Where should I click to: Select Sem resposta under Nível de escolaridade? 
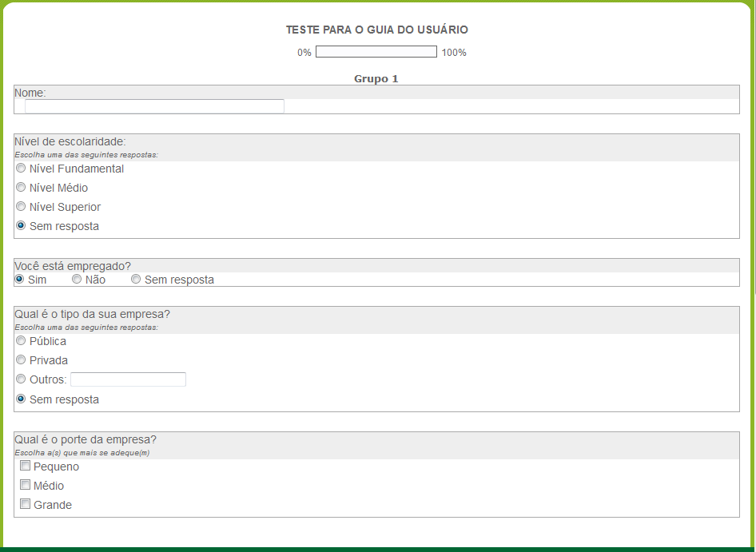click(21, 226)
